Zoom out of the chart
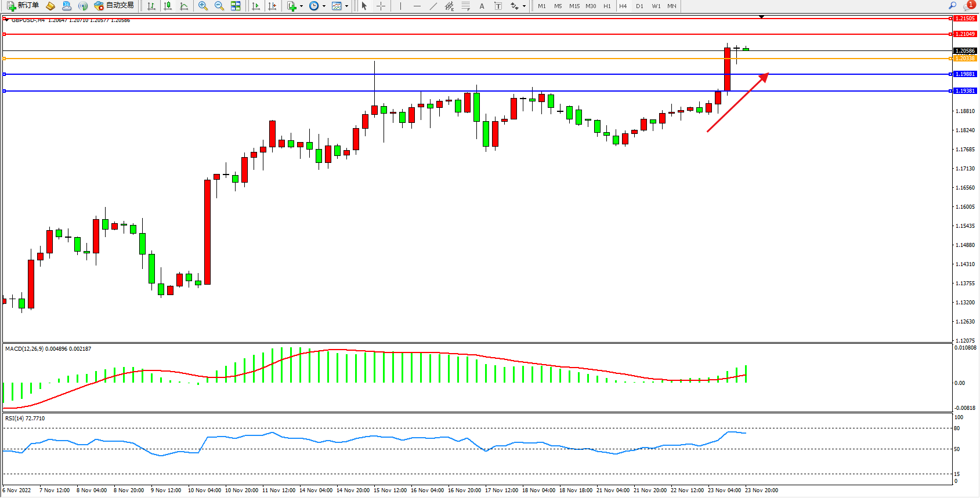 (219, 6)
